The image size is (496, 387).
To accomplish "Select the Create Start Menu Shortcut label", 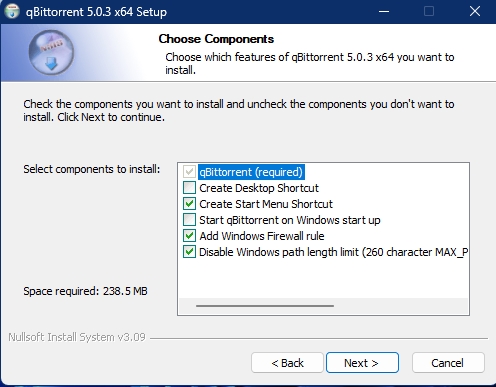I will [266, 204].
